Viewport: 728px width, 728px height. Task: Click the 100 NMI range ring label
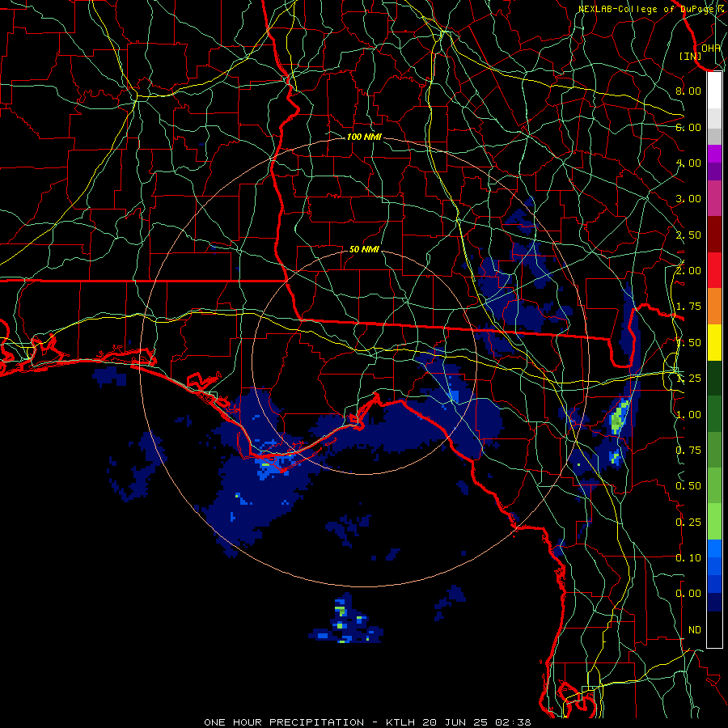pos(364,137)
